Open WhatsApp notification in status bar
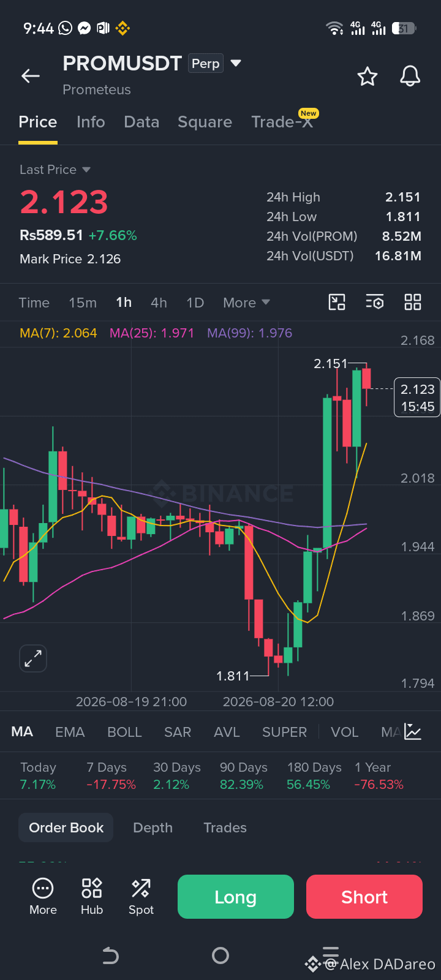441x980 pixels. 65,28
